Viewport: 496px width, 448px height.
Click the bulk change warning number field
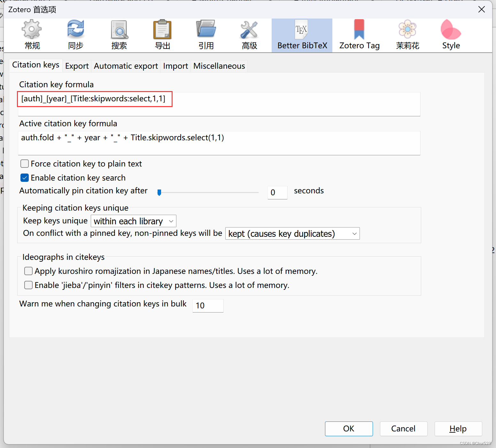tap(208, 305)
